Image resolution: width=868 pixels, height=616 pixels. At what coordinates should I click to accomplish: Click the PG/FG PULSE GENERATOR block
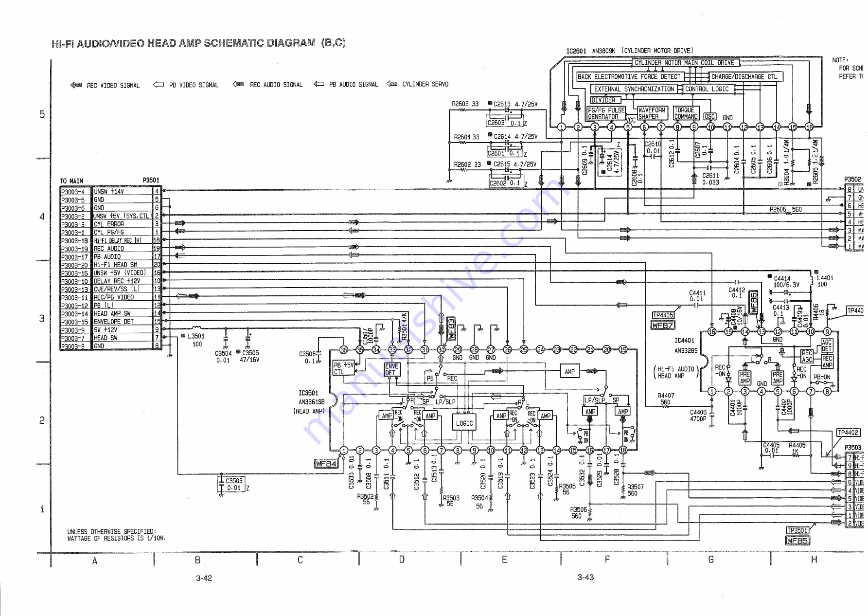click(x=606, y=113)
